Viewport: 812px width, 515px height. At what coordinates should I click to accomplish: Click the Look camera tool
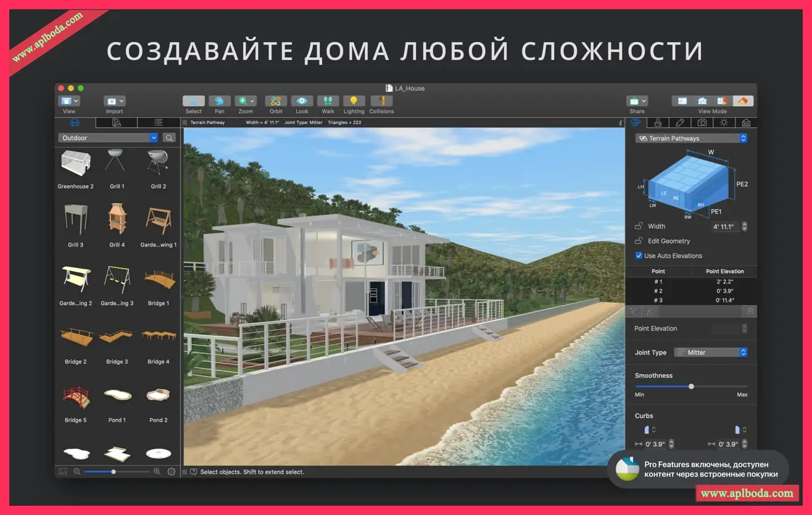tap(302, 101)
